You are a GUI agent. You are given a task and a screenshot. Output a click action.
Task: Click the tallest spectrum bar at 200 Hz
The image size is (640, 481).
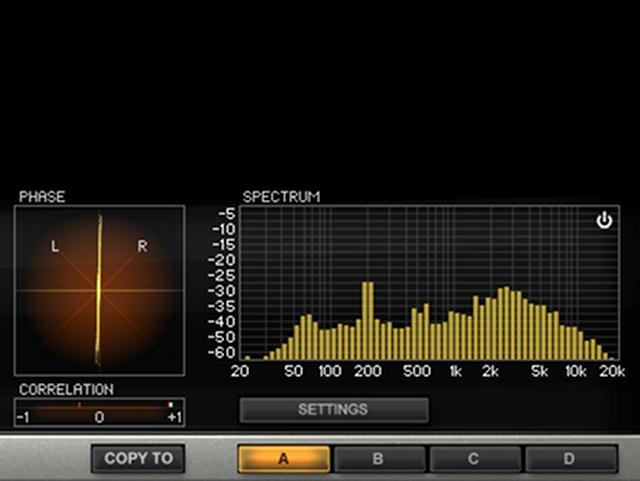tap(368, 321)
